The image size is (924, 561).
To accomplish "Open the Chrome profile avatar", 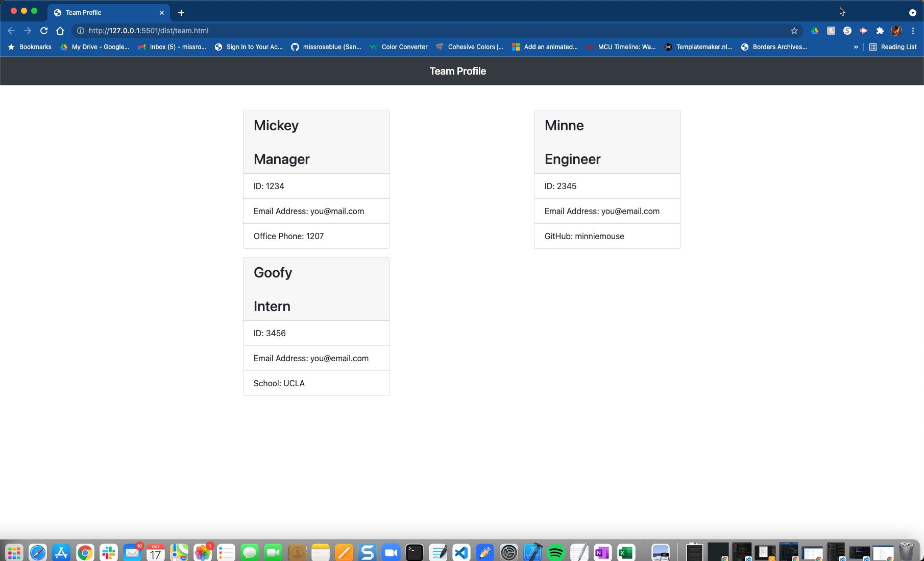I will tap(896, 31).
